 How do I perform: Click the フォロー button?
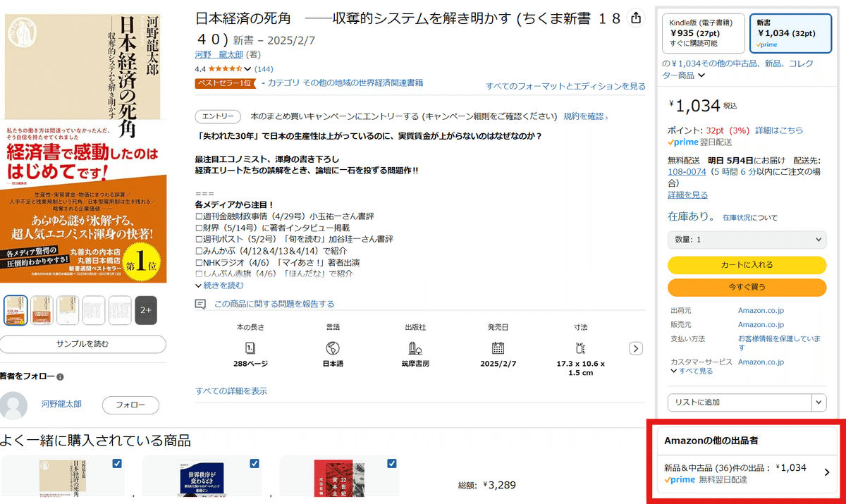130,405
